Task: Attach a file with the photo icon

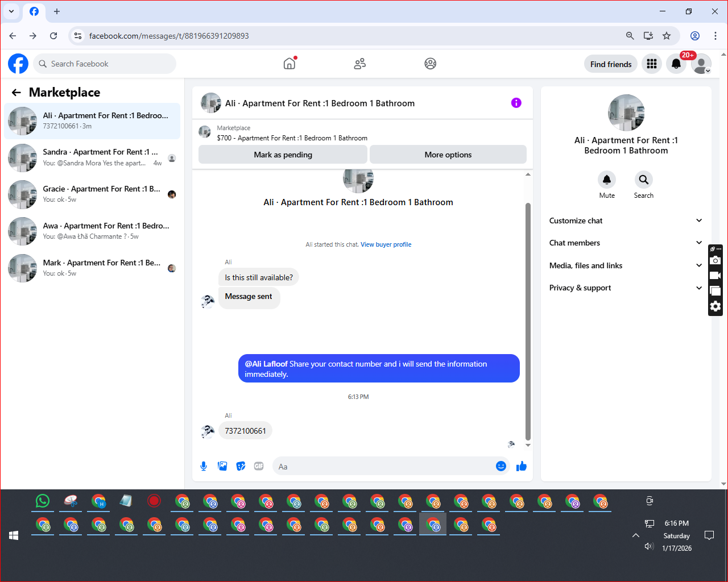Action: tap(222, 466)
